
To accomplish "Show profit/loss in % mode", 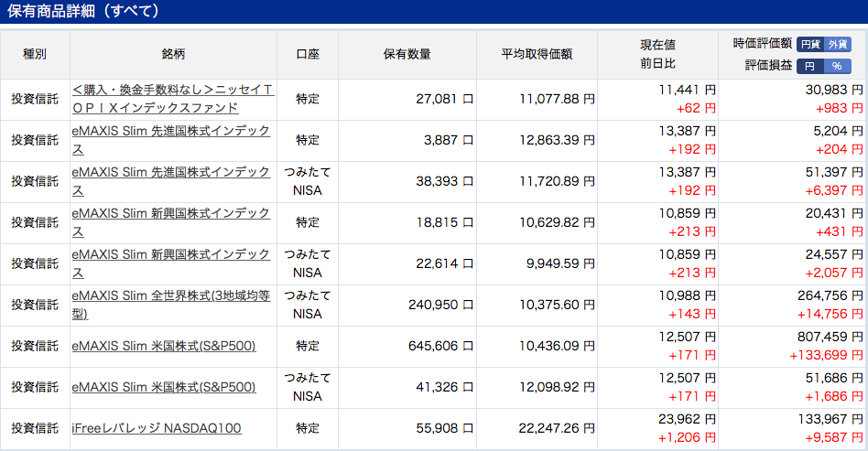I will (x=838, y=67).
